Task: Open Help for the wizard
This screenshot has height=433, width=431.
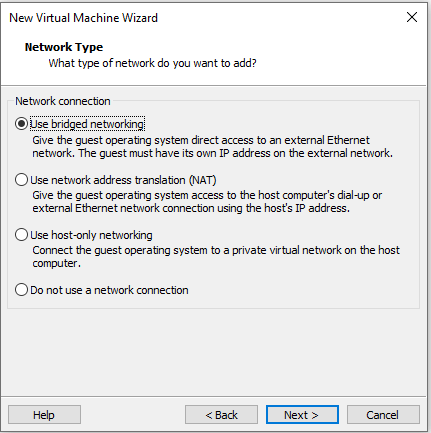Action: point(44,415)
